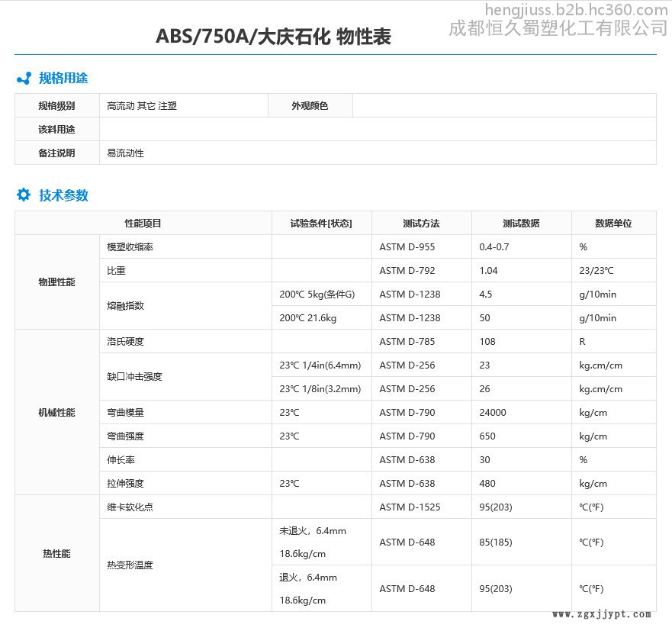
Task: Select the condition 23℃ 1/4in(6.4mm)
Action: [x=320, y=365]
